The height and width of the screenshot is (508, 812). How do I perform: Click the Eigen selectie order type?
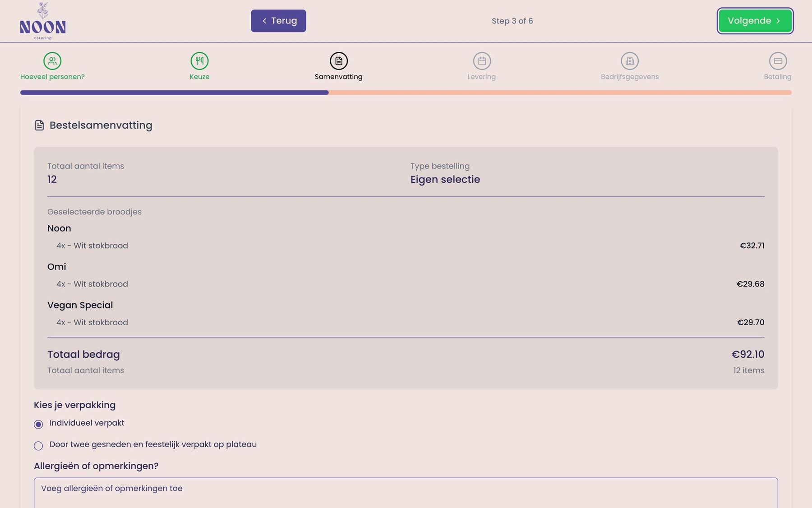click(x=445, y=180)
